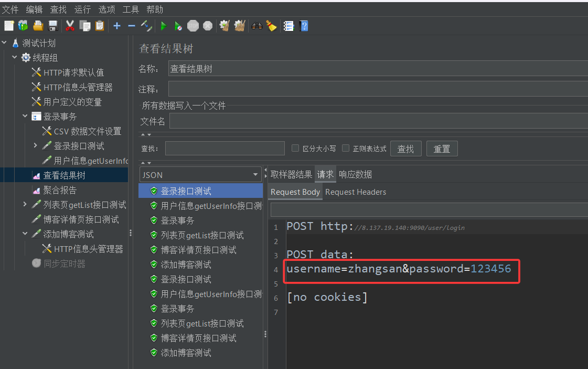This screenshot has width=588, height=369.
Task: Click the Expand all plus icon
Action: click(117, 26)
